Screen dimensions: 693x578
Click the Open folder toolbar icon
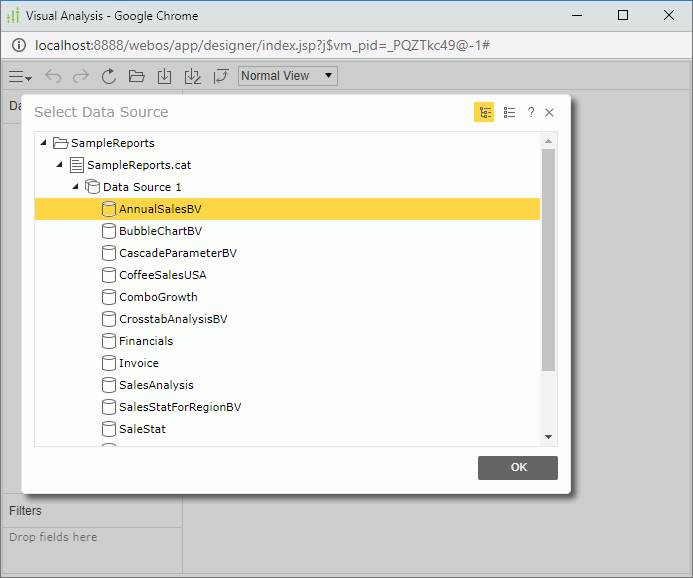(x=137, y=76)
